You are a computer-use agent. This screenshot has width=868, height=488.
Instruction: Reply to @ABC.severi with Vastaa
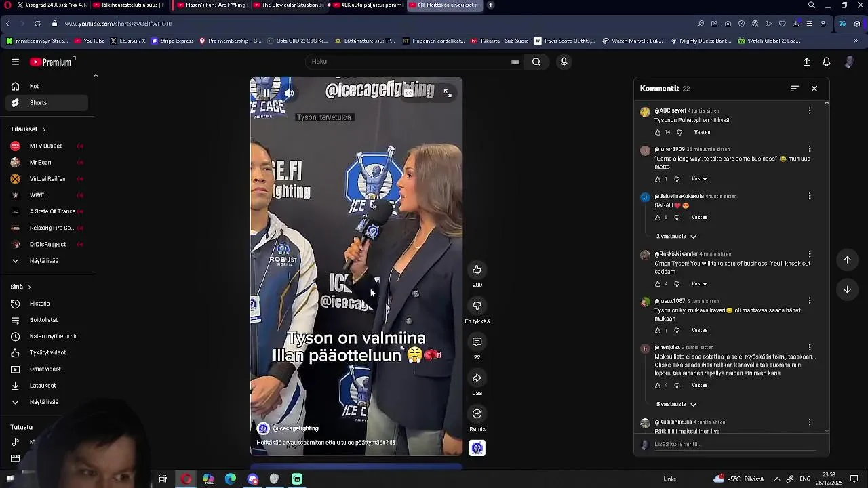(x=702, y=132)
